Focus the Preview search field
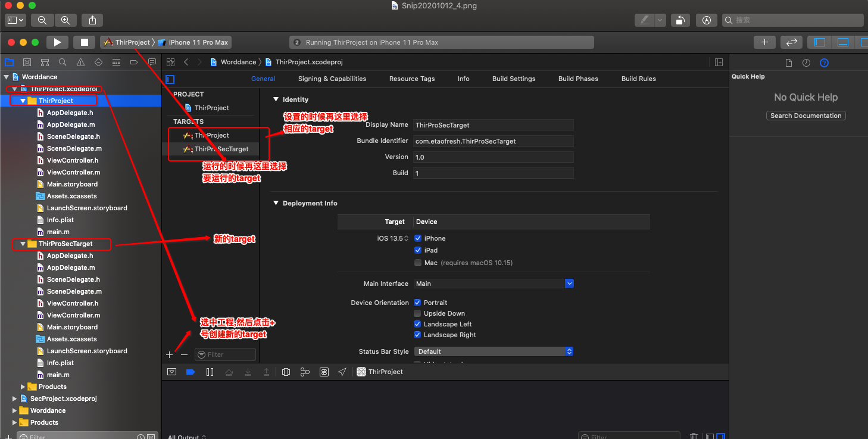Image resolution: width=868 pixels, height=439 pixels. coord(792,20)
